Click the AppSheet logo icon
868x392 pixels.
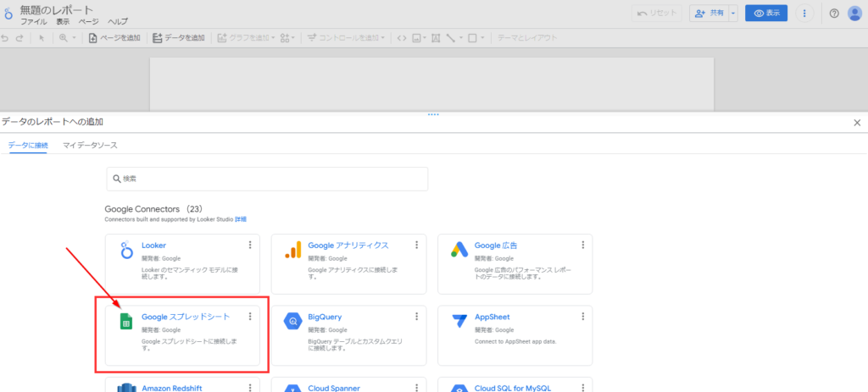click(459, 321)
